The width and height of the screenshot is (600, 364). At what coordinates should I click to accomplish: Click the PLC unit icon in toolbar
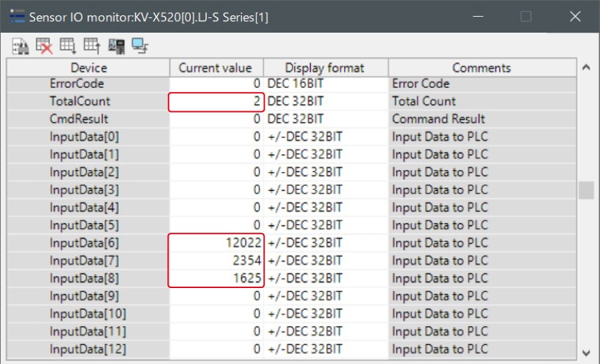(117, 45)
